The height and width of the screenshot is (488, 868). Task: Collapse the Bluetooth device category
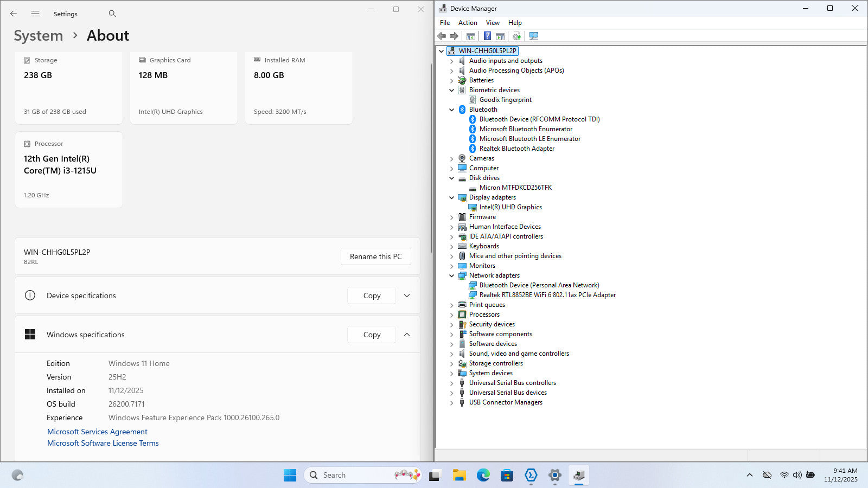click(451, 110)
